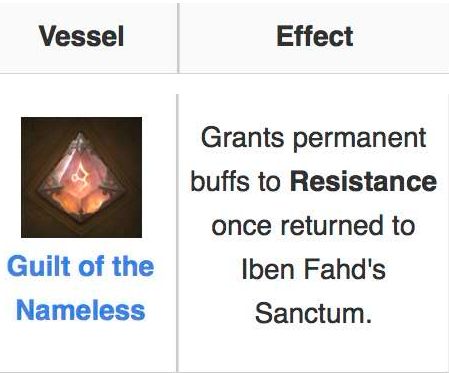This screenshot has width=449, height=373.
Task: Click the 'Guilt of the' link text
Action: tap(81, 266)
